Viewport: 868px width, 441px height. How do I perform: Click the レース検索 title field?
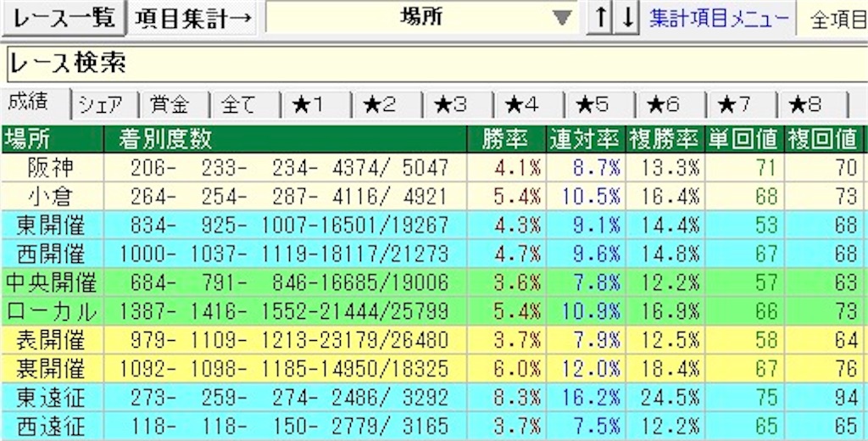click(437, 64)
